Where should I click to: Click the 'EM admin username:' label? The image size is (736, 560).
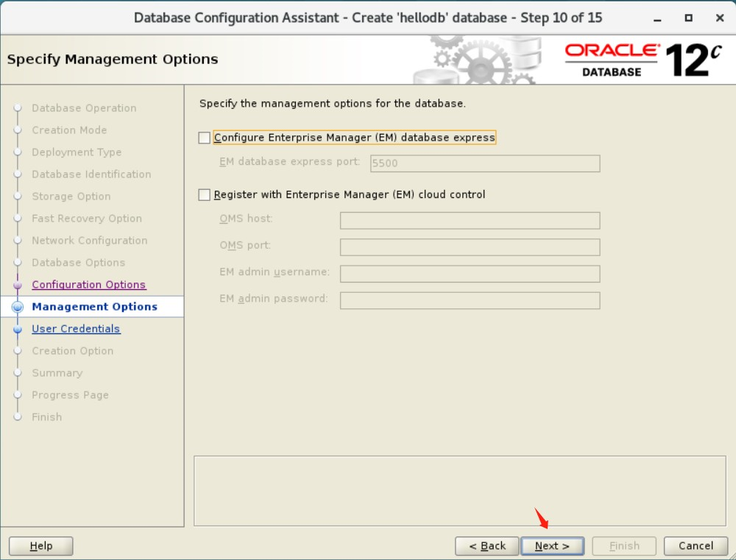point(275,272)
